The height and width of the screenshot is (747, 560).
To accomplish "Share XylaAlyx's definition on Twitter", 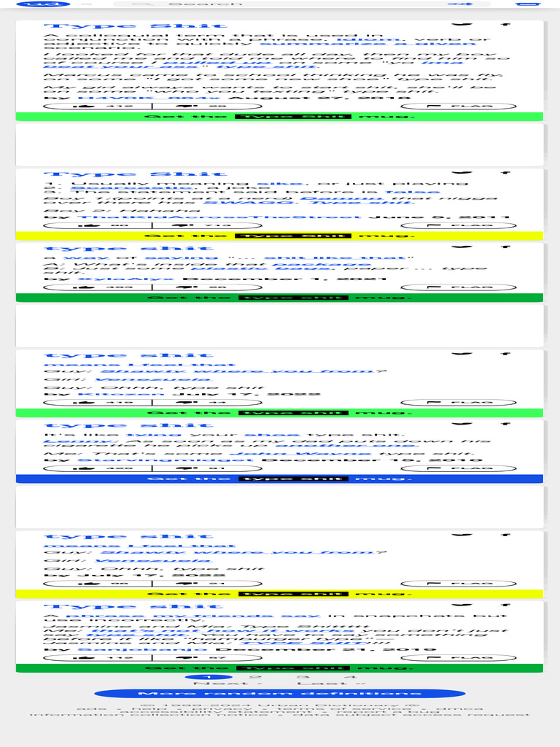I will pos(462,247).
